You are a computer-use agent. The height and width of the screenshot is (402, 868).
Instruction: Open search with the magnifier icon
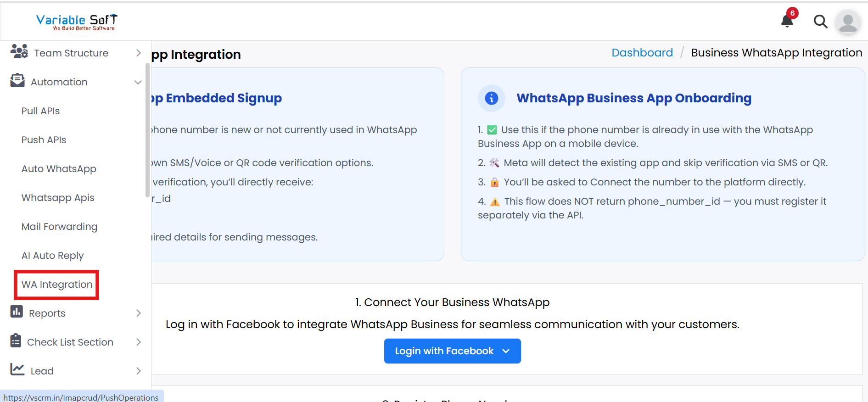(820, 22)
